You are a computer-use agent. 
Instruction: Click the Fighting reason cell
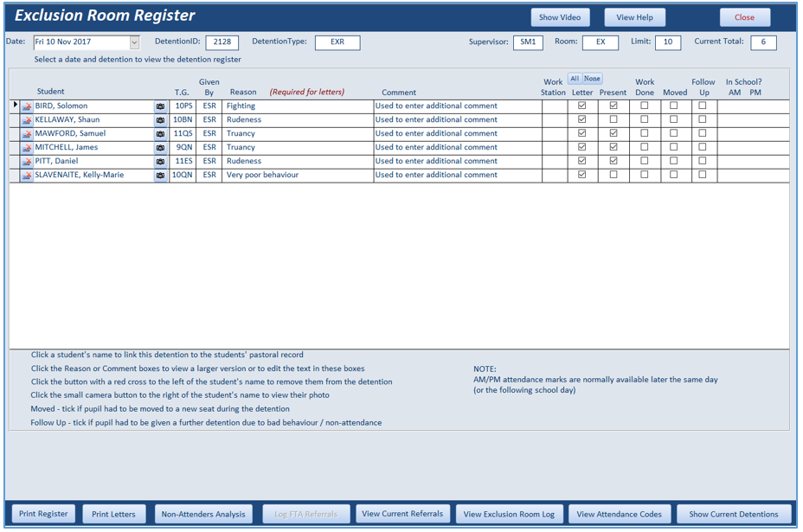[x=298, y=106]
